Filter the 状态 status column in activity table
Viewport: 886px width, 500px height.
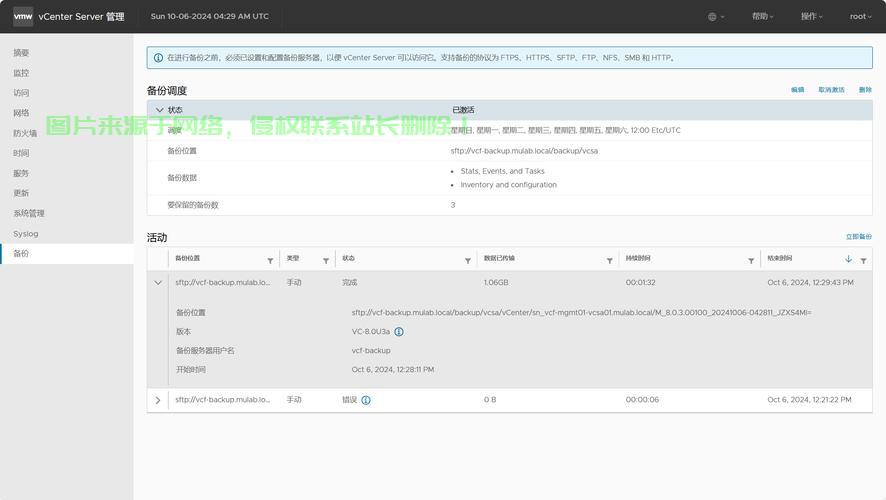point(468,260)
